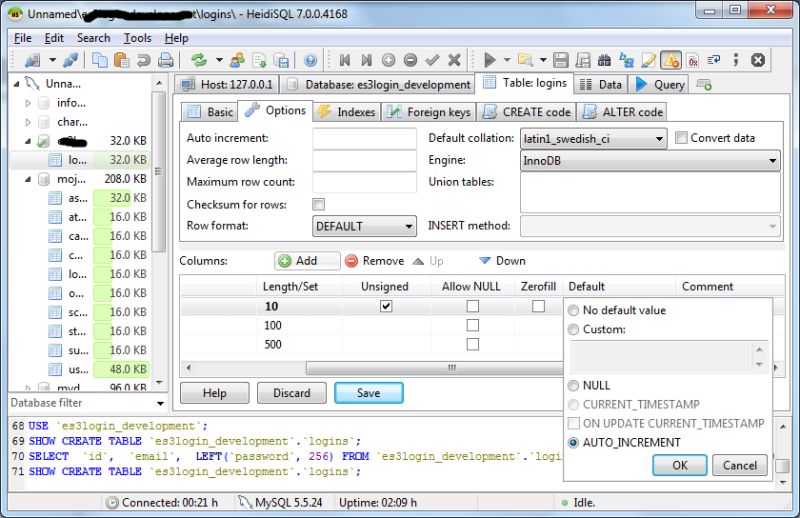
Task: Open the Session manager connection icon
Action: point(32,60)
